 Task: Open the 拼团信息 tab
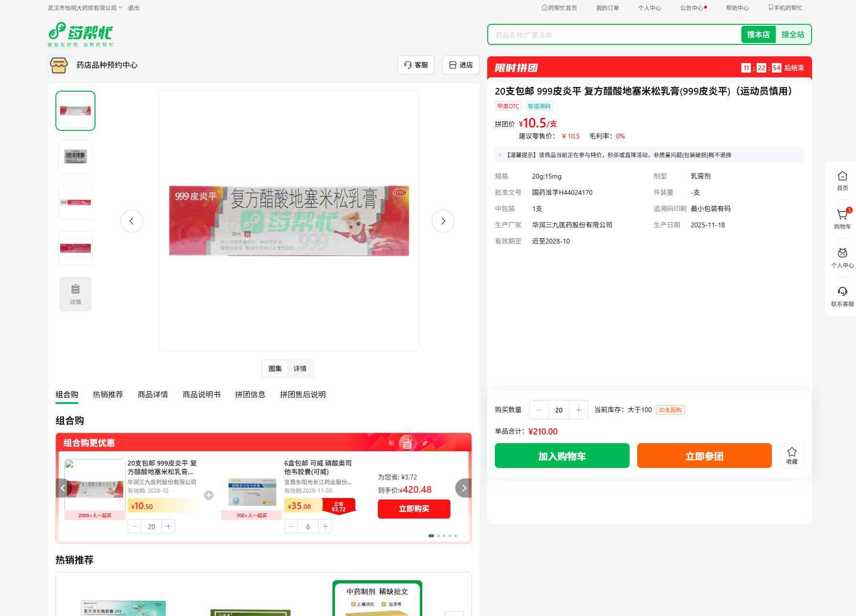250,394
